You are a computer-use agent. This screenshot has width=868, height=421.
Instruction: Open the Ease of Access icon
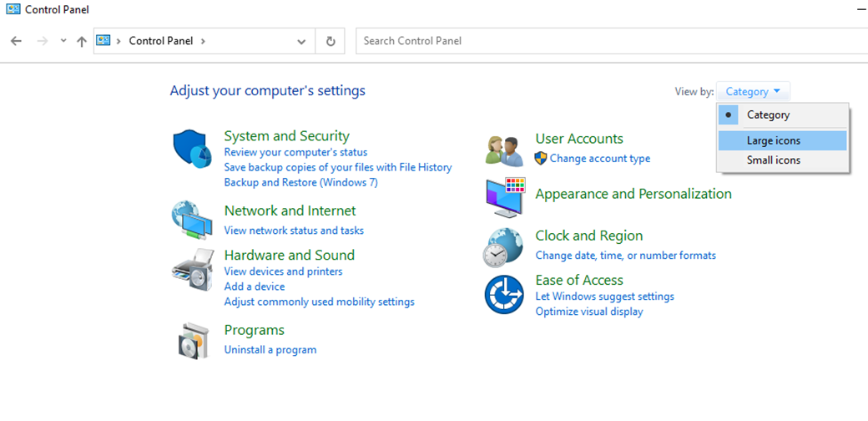pos(504,295)
